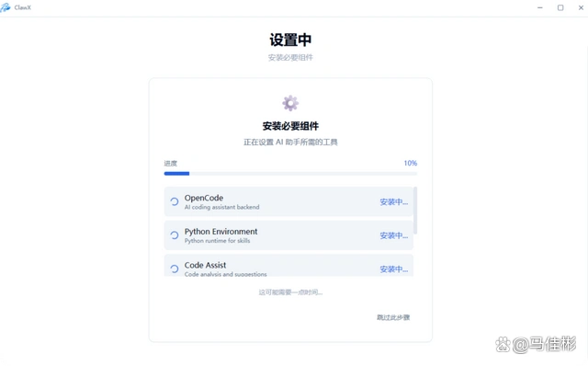This screenshot has width=588, height=366.
Task: Click the 这可能需要一点时间... hint text
Action: point(290,292)
